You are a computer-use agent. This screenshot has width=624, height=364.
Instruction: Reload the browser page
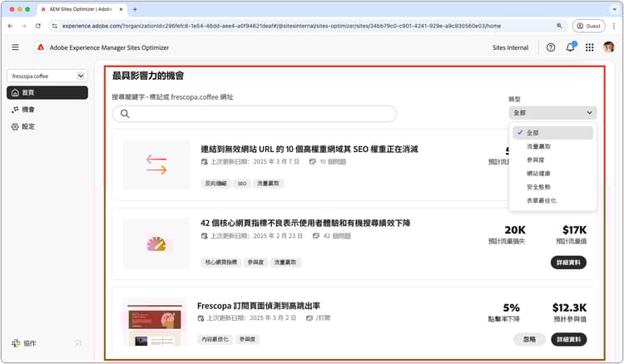[37, 26]
